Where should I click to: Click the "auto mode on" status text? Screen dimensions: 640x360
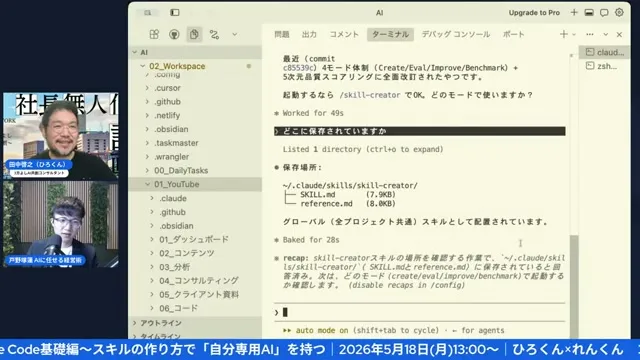click(x=322, y=330)
